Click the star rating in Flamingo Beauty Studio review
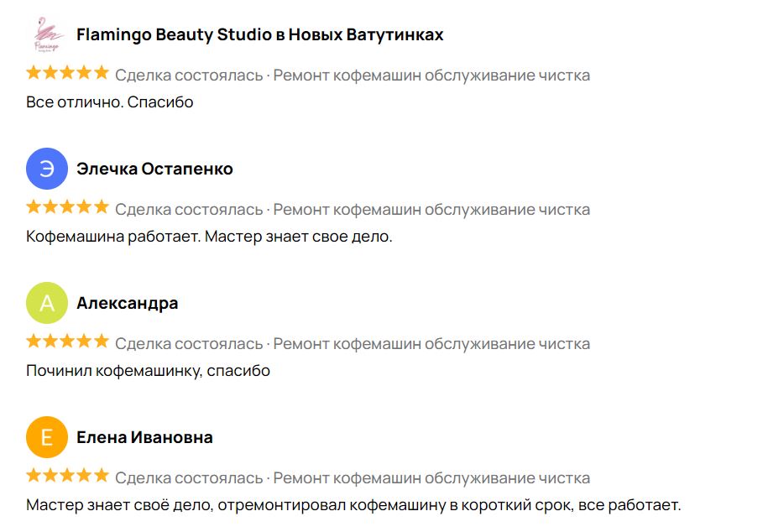 pyautogui.click(x=68, y=73)
